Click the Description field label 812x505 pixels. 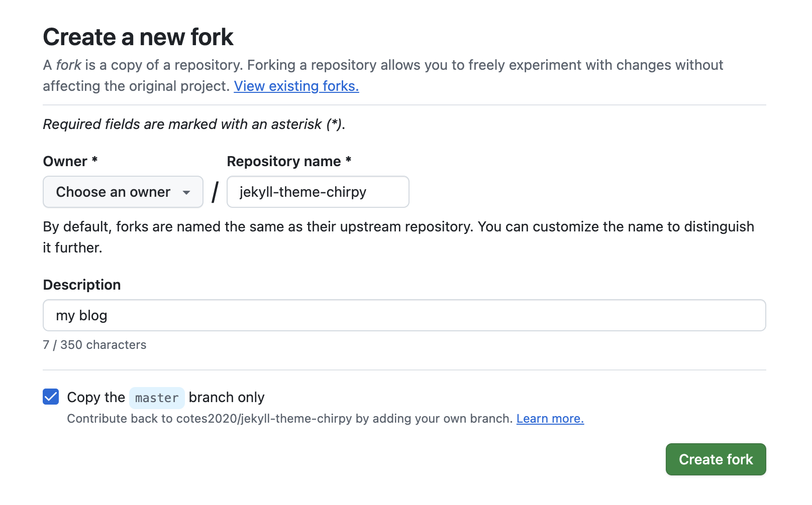(x=82, y=285)
